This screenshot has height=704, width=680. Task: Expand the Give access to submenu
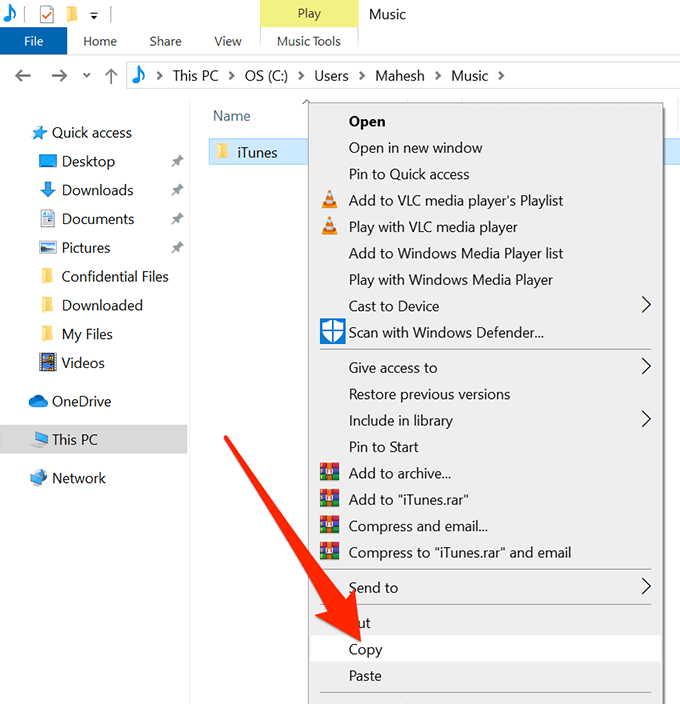pyautogui.click(x=486, y=368)
